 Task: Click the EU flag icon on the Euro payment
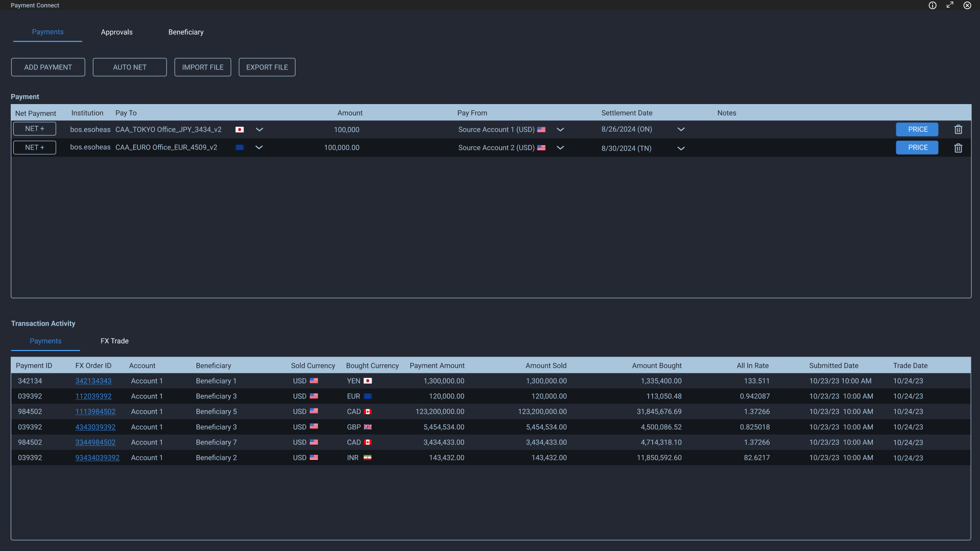239,147
